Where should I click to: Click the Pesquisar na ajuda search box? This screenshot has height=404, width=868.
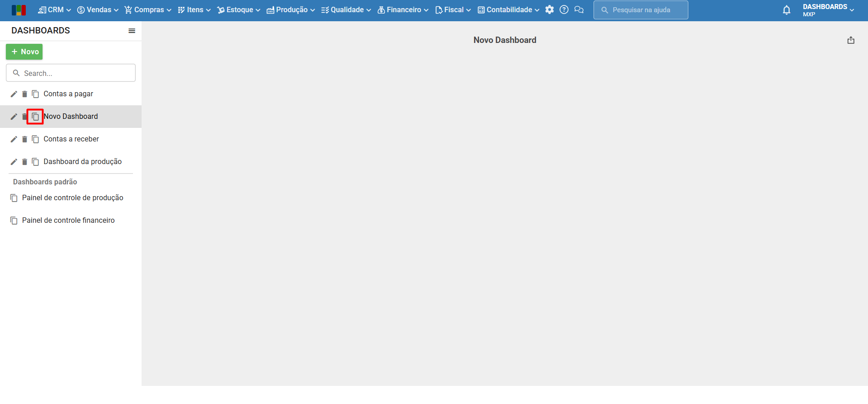(640, 10)
